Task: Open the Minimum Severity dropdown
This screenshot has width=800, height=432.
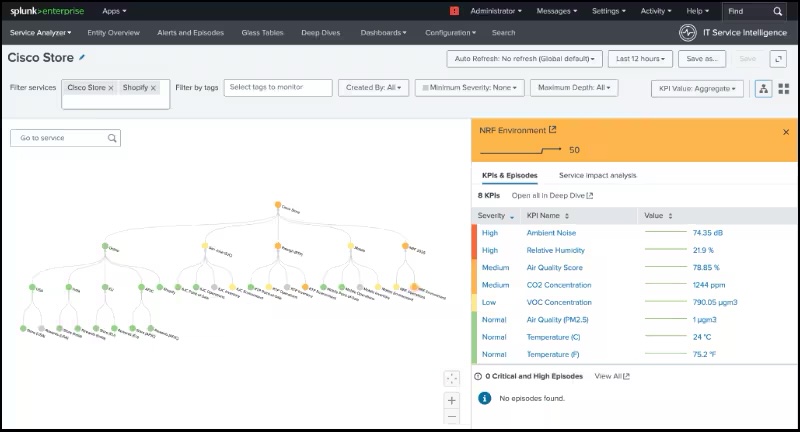Action: (469, 88)
